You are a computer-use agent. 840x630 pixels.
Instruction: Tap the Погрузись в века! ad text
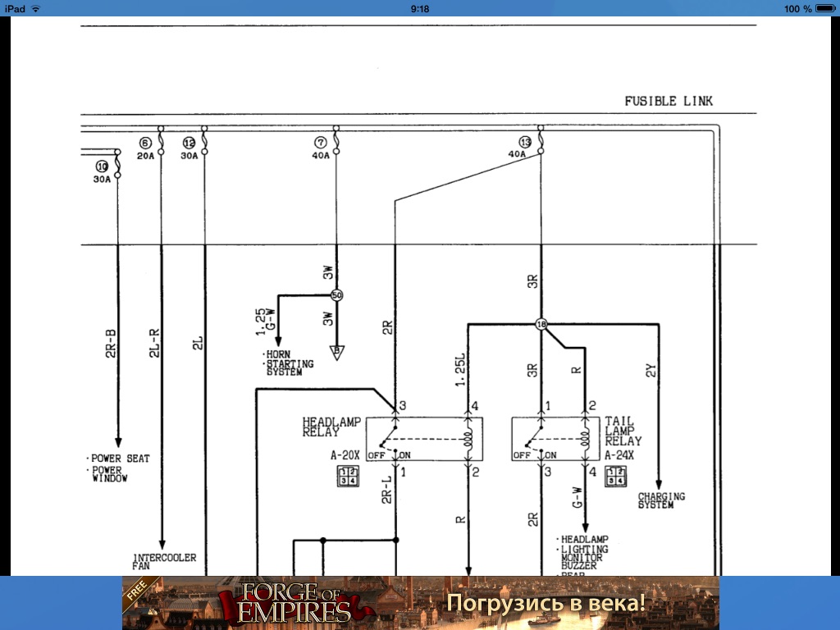click(x=546, y=603)
